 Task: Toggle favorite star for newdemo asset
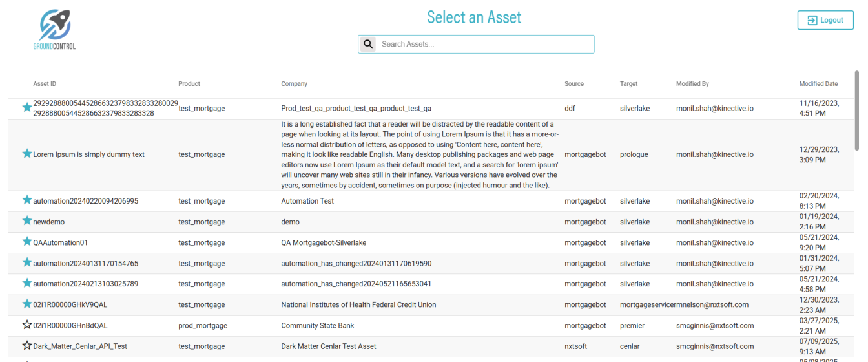pyautogui.click(x=27, y=221)
